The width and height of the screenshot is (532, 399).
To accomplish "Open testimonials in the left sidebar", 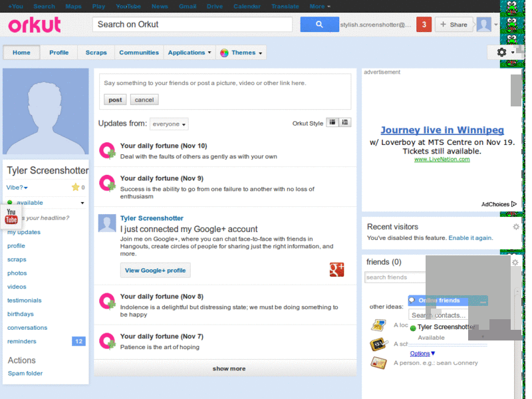I will pos(25,301).
